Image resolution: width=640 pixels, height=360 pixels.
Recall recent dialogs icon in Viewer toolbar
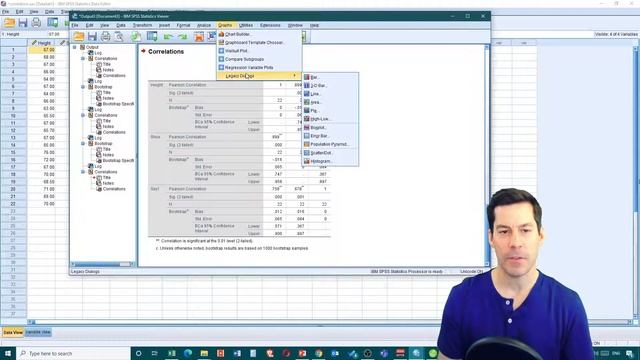(152, 37)
